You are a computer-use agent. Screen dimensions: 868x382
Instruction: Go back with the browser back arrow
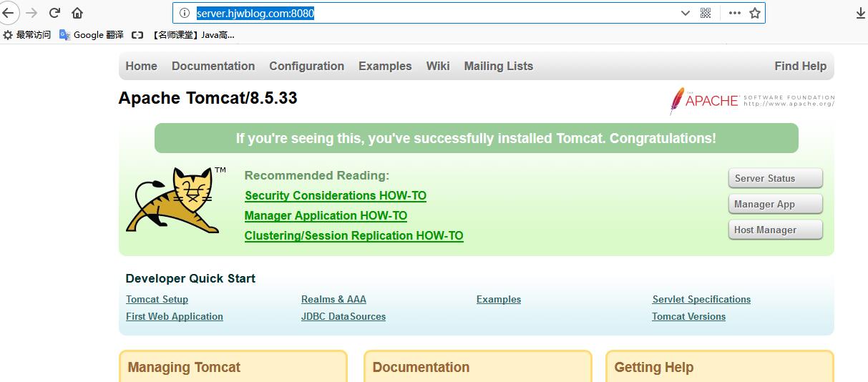7,13
